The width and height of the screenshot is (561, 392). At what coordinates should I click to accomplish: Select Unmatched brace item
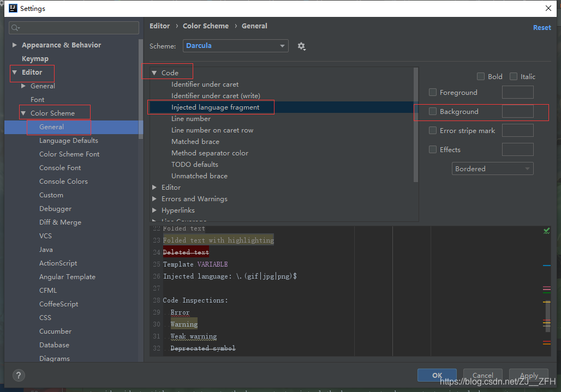click(199, 176)
